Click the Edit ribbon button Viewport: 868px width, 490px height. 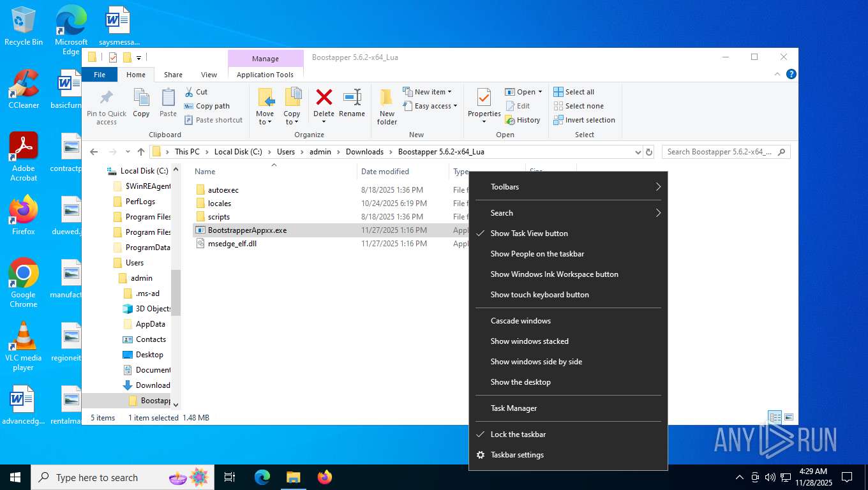pyautogui.click(x=518, y=106)
